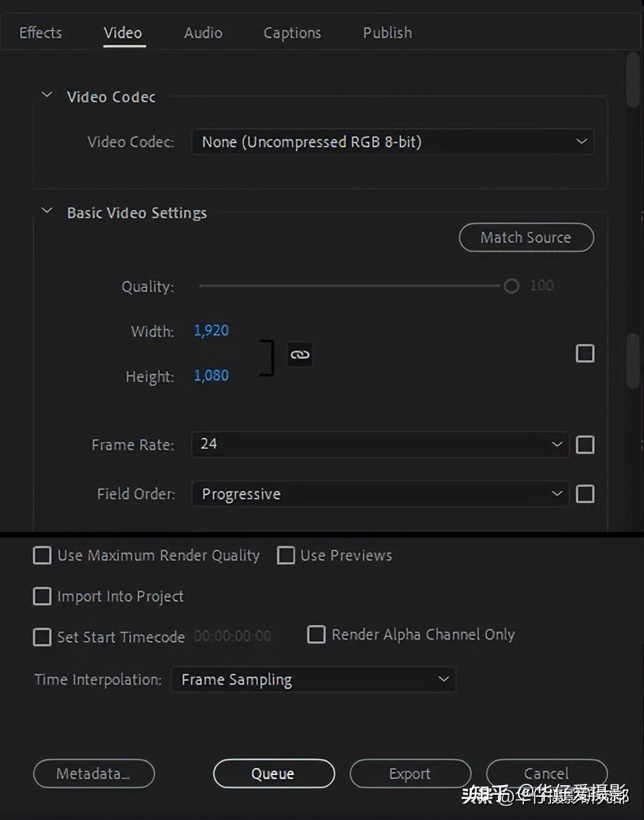Screen dimensions: 644x820
Task: Open the Publish tab
Action: (x=387, y=33)
